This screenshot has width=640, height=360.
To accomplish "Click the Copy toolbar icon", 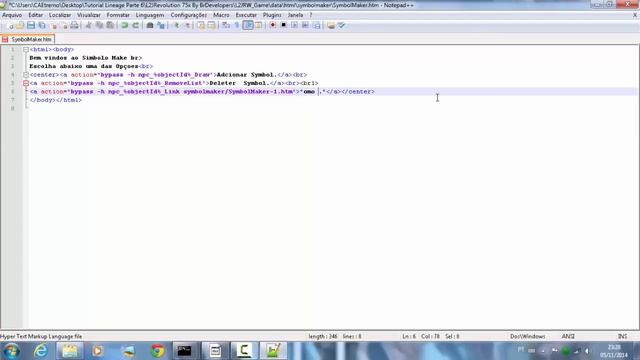I will point(99,25).
